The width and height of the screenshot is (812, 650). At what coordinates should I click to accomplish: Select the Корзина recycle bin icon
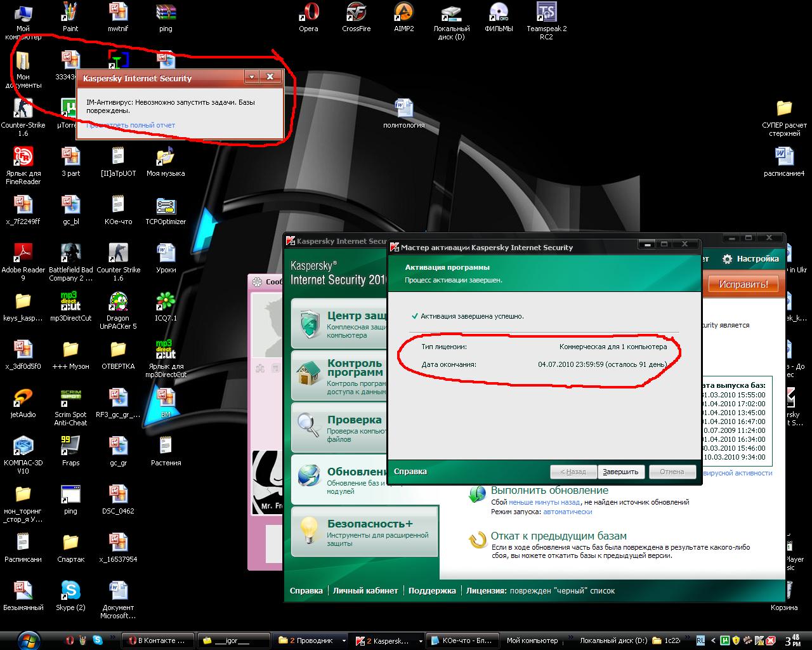[x=785, y=596]
